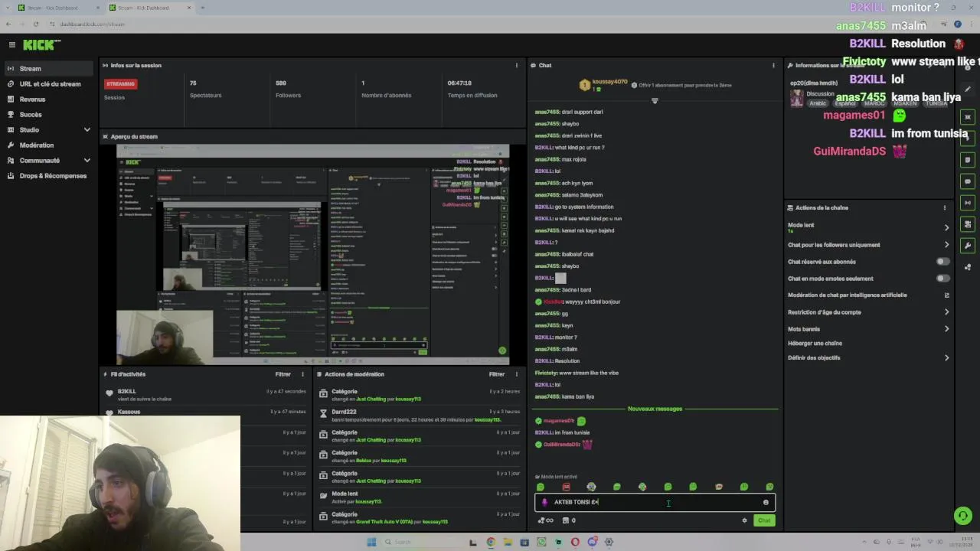Image resolution: width=980 pixels, height=551 pixels.
Task: Click the purple identity badge in chat input
Action: 544,503
